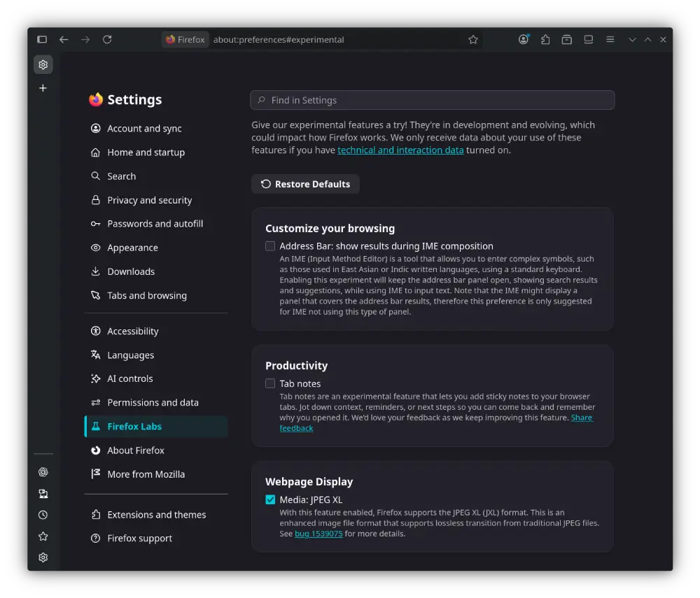
Task: Click the container box toolbar icon
Action: tap(567, 40)
